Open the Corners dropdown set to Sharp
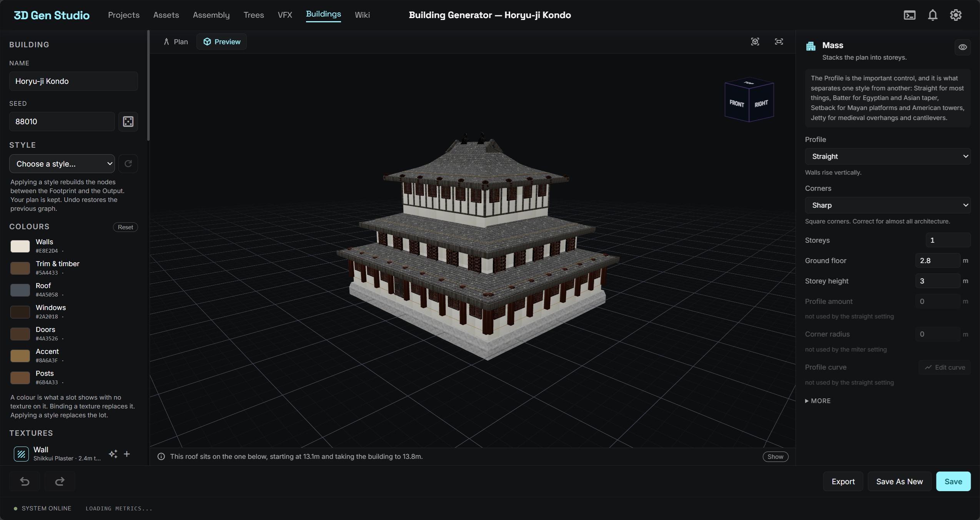980x520 pixels. tap(888, 205)
